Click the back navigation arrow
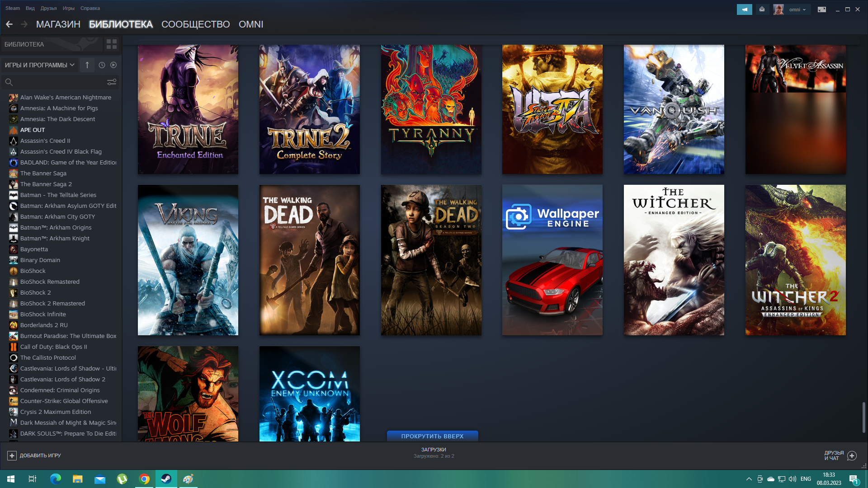The height and width of the screenshot is (488, 868). click(9, 24)
